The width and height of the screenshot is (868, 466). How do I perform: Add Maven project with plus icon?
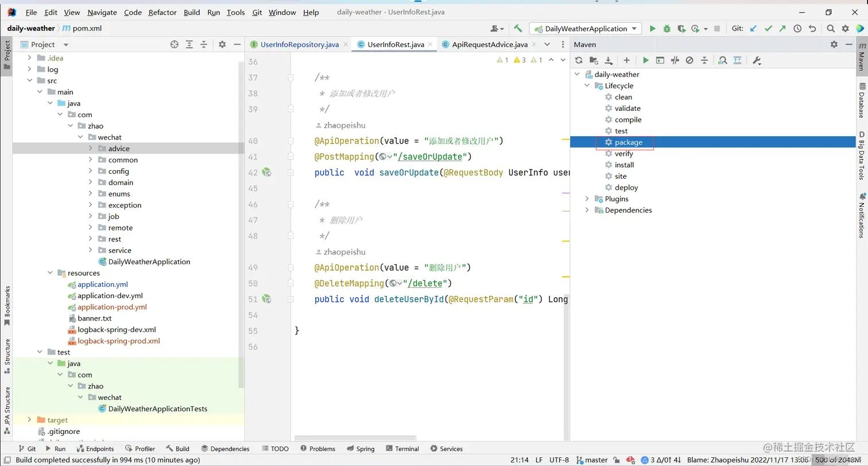(626, 60)
